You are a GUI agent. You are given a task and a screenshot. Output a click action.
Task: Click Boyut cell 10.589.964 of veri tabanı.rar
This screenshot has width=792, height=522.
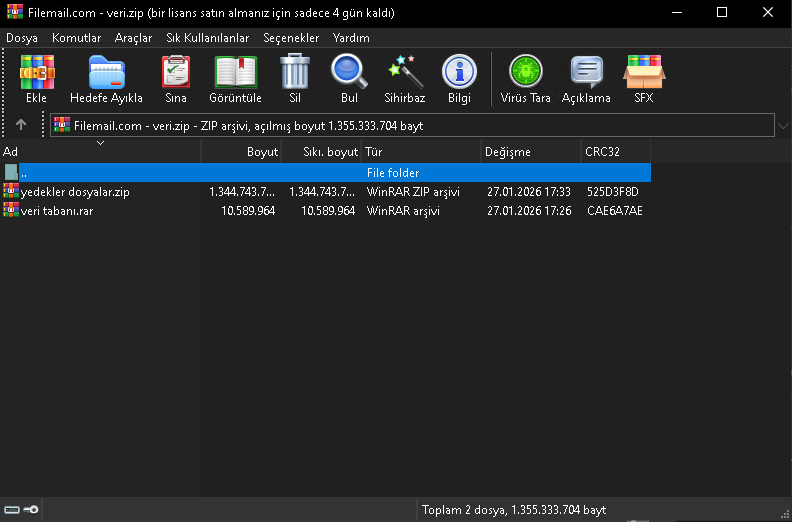point(248,211)
